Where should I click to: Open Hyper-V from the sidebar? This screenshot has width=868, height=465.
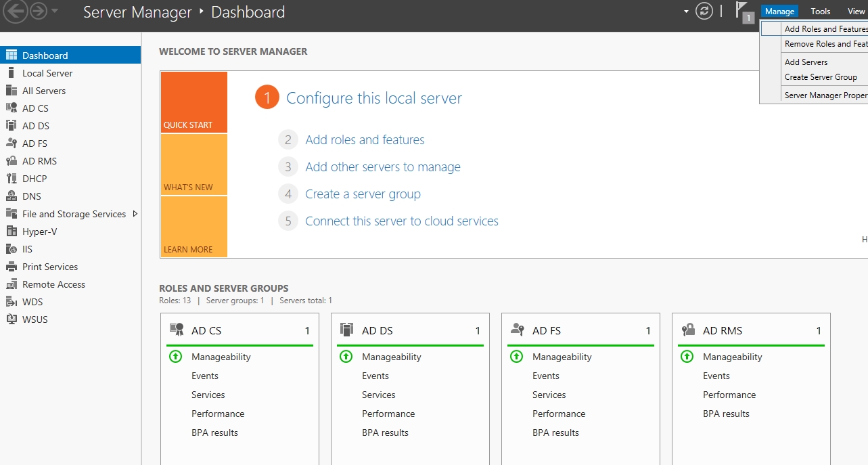[x=70, y=231]
